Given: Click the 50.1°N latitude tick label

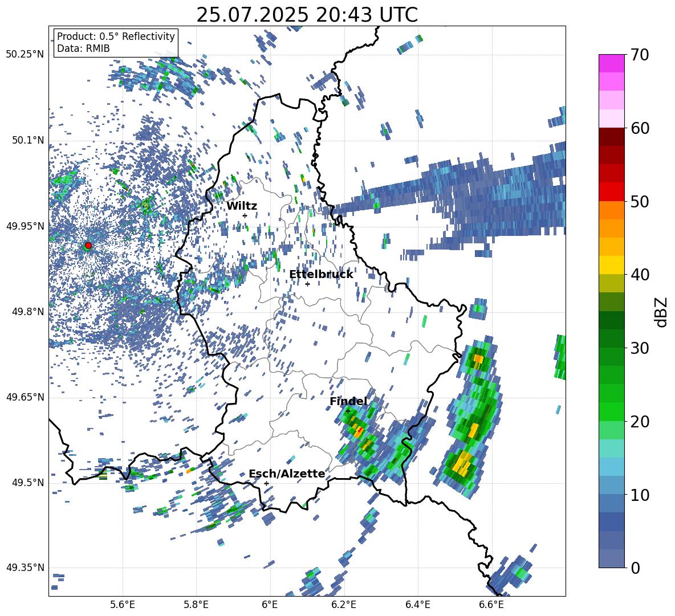Looking at the screenshot, I should tap(27, 140).
